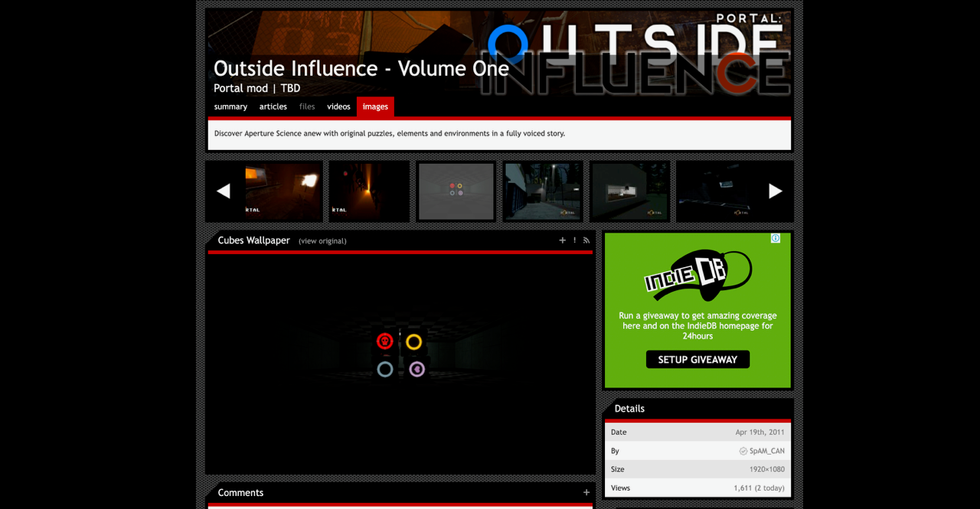Report the image via exclamation icon
The height and width of the screenshot is (509, 980).
point(574,240)
